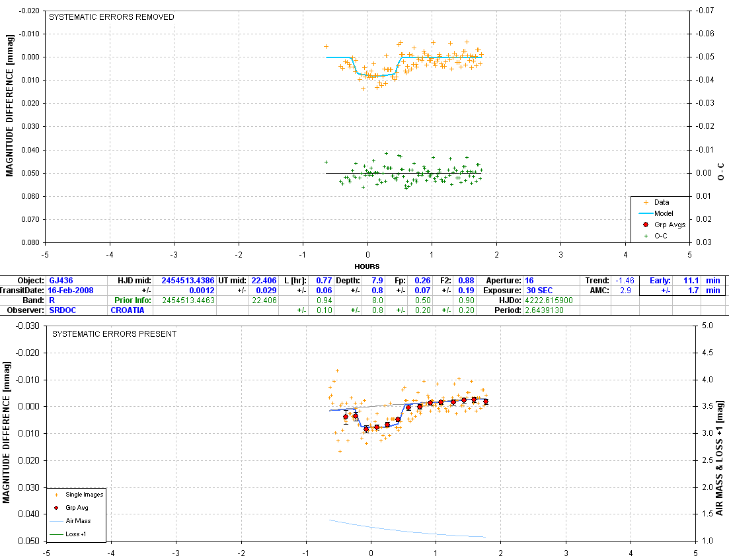This screenshot has width=729, height=560.
Task: Click the "Depth:" label cell
Action: (x=348, y=281)
